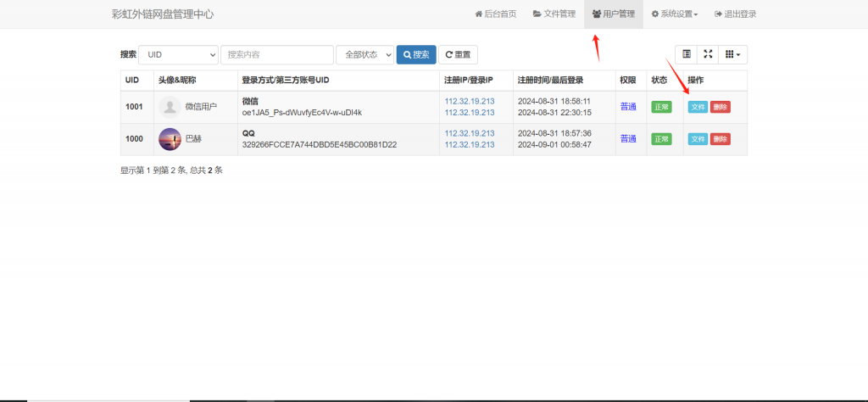868x402 pixels.
Task: Open the 全部状态 status filter dropdown
Action: [x=364, y=55]
